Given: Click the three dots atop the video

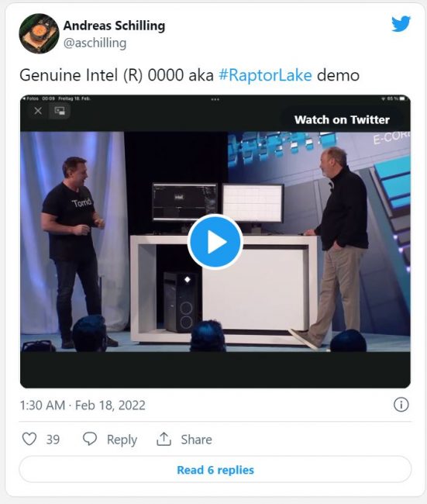Looking at the screenshot, I should point(215,99).
